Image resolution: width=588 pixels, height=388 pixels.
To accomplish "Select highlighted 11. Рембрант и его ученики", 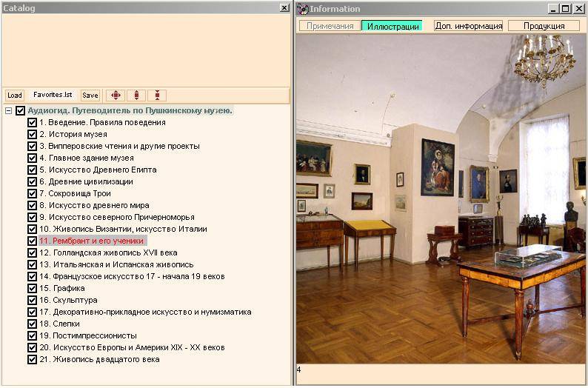I will 93,241.
